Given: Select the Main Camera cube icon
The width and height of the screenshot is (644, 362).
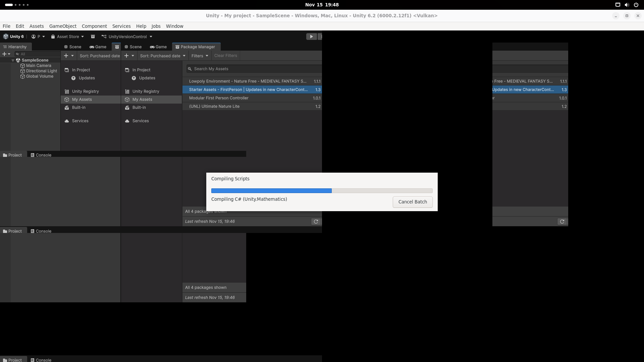Looking at the screenshot, I should [23, 66].
